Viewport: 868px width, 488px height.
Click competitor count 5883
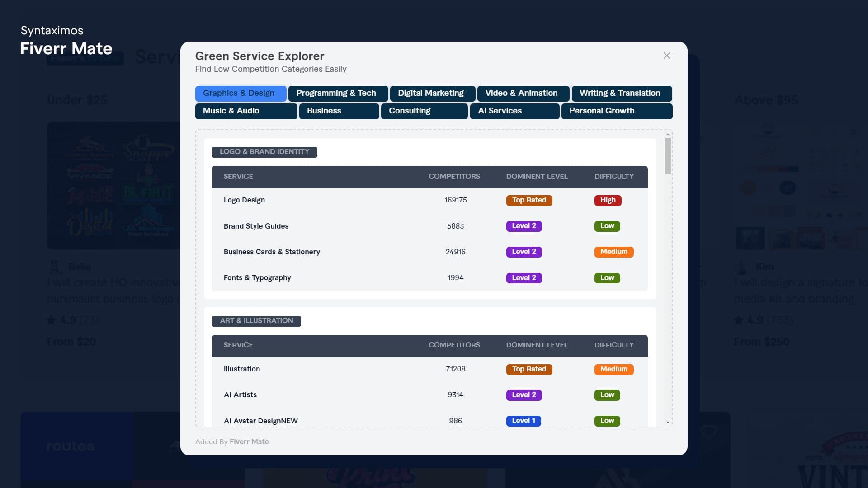click(455, 226)
